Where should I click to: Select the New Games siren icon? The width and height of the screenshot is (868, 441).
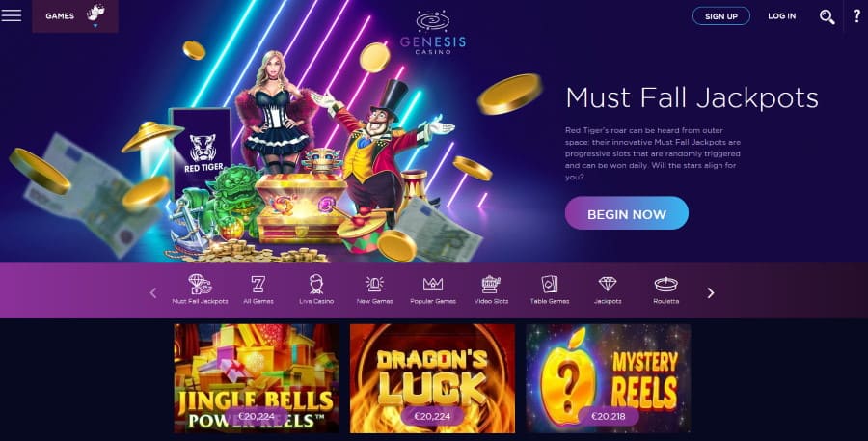(375, 285)
